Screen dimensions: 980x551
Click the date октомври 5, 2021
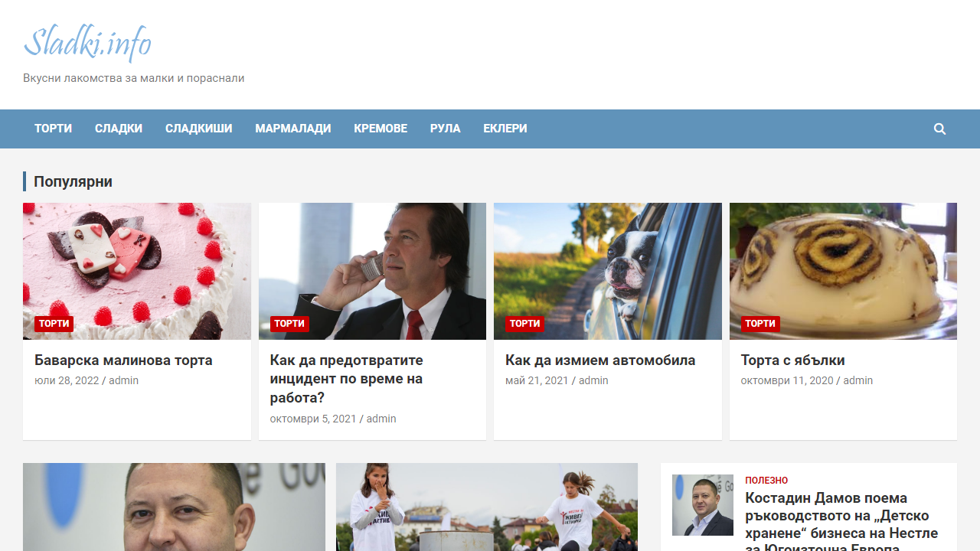pyautogui.click(x=313, y=419)
